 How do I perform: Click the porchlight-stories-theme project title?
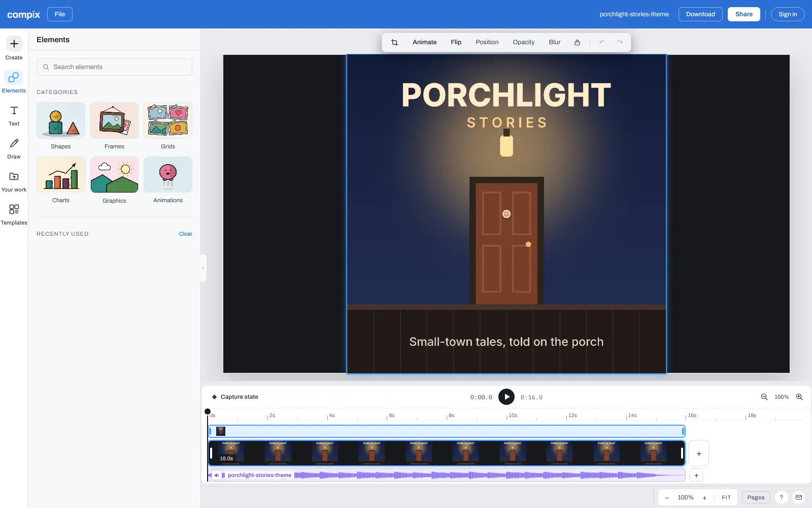click(634, 14)
